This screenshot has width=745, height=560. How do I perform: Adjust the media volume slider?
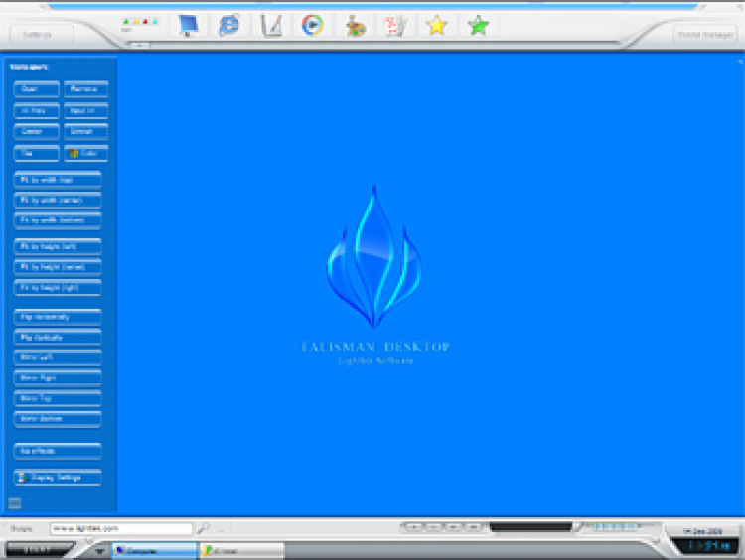coord(615,526)
